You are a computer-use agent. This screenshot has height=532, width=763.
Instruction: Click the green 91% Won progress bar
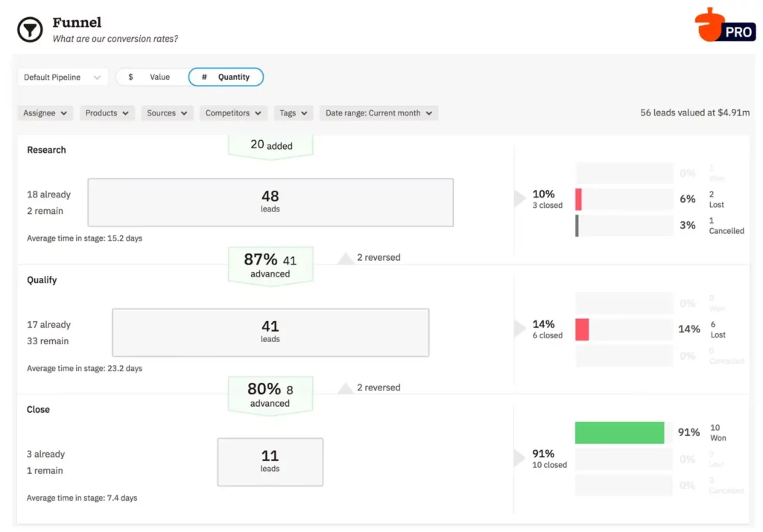coord(620,432)
